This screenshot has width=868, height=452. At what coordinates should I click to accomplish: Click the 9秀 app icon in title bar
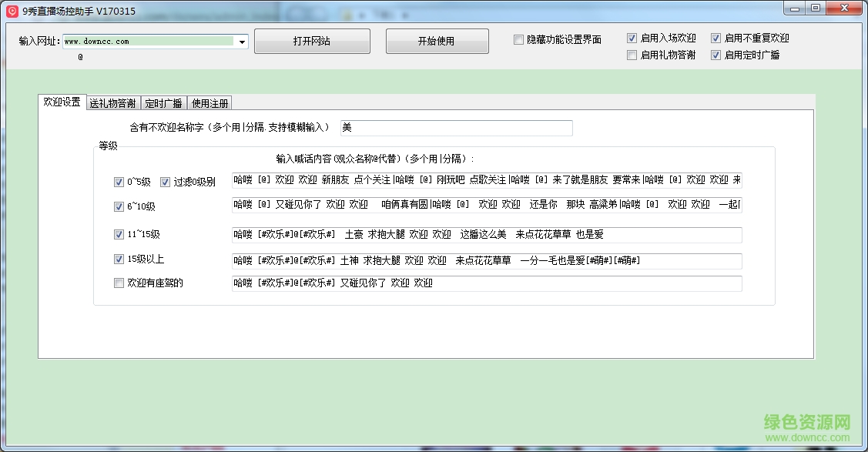(12, 11)
